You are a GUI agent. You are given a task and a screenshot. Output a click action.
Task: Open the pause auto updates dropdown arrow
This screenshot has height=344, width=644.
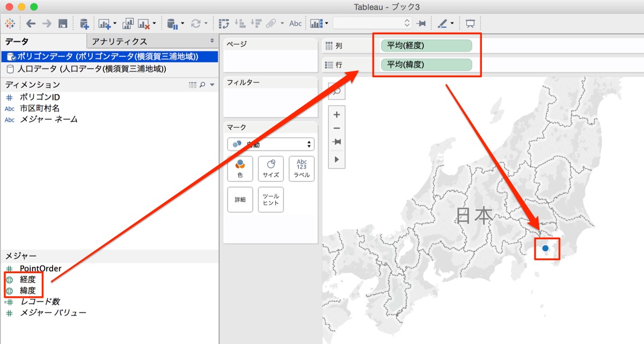click(x=181, y=23)
